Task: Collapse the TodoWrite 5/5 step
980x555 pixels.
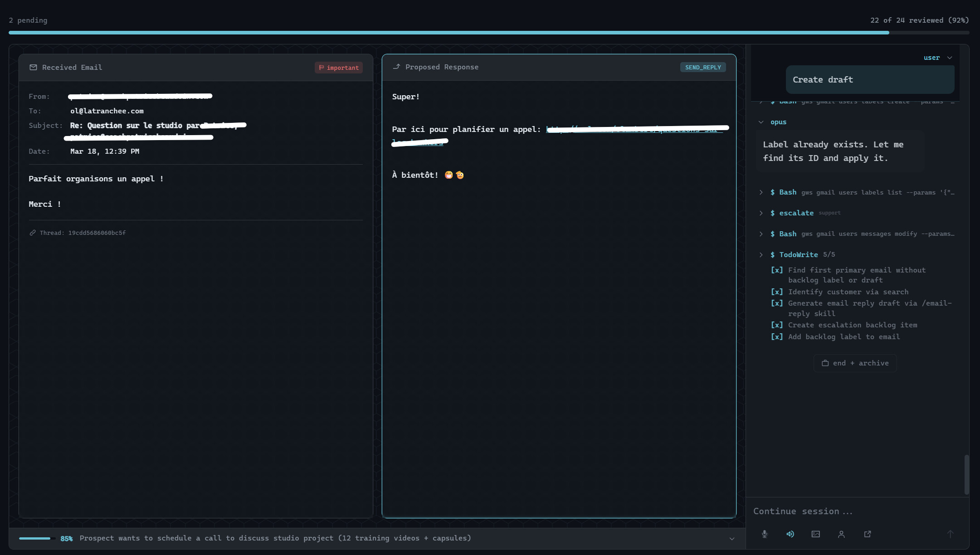Action: [x=761, y=255]
